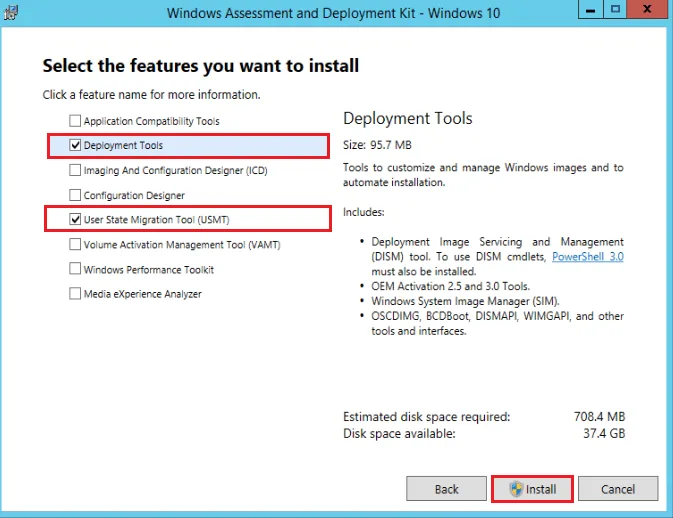
Task: Select the Deployment Tools feature name
Action: click(x=123, y=145)
